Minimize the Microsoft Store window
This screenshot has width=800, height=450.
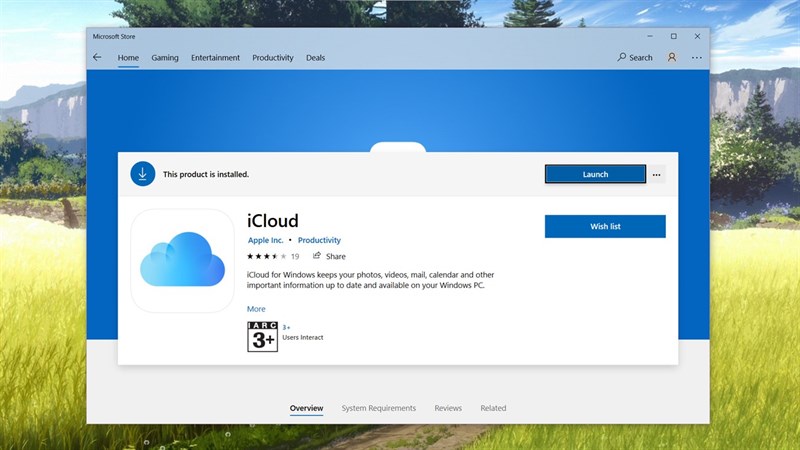tap(650, 36)
